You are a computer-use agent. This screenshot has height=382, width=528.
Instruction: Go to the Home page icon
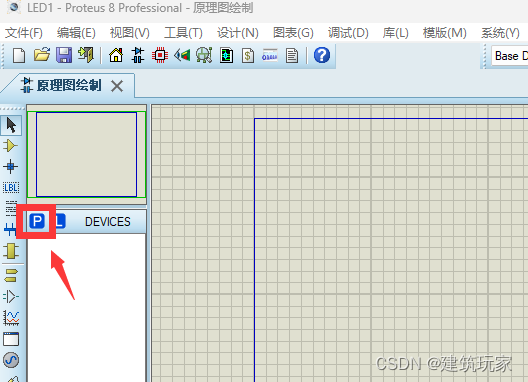[116, 55]
